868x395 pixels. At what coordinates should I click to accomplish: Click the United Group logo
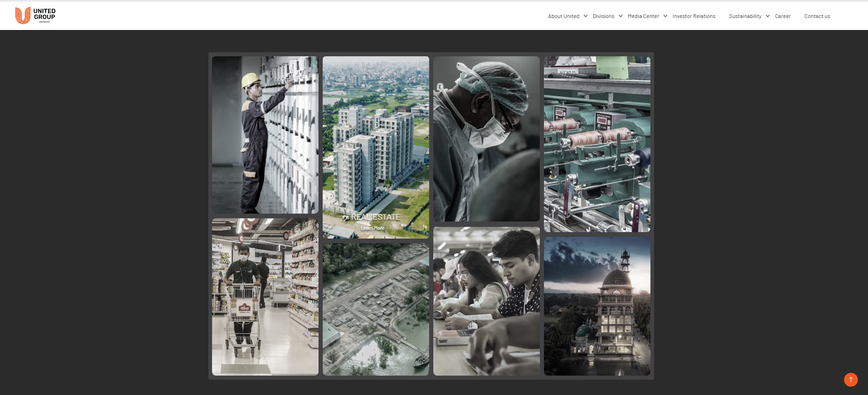[35, 15]
